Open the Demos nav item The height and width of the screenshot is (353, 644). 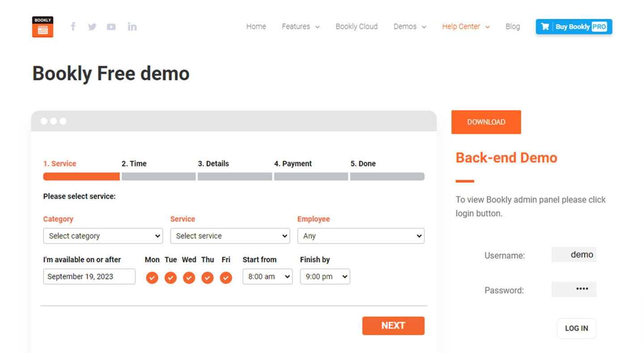[x=405, y=26]
